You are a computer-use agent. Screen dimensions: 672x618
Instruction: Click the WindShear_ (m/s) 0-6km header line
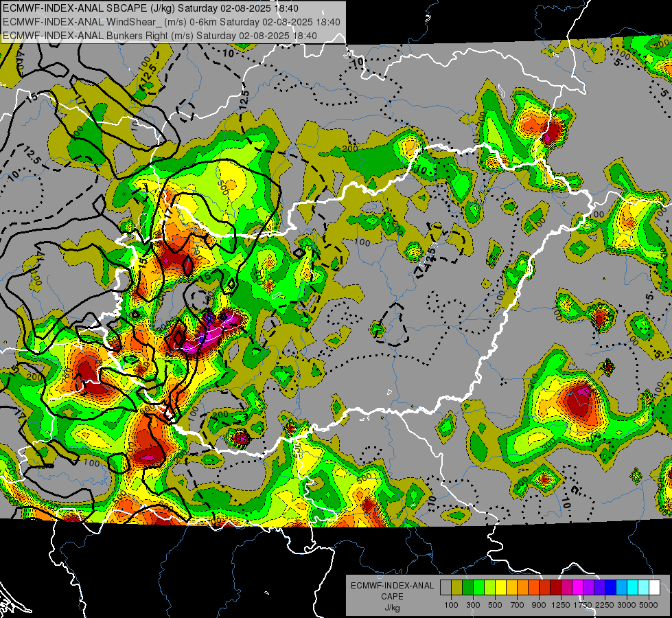(x=171, y=22)
